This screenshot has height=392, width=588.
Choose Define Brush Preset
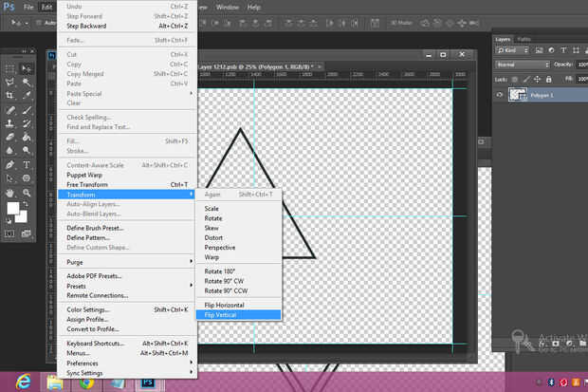[x=127, y=228]
